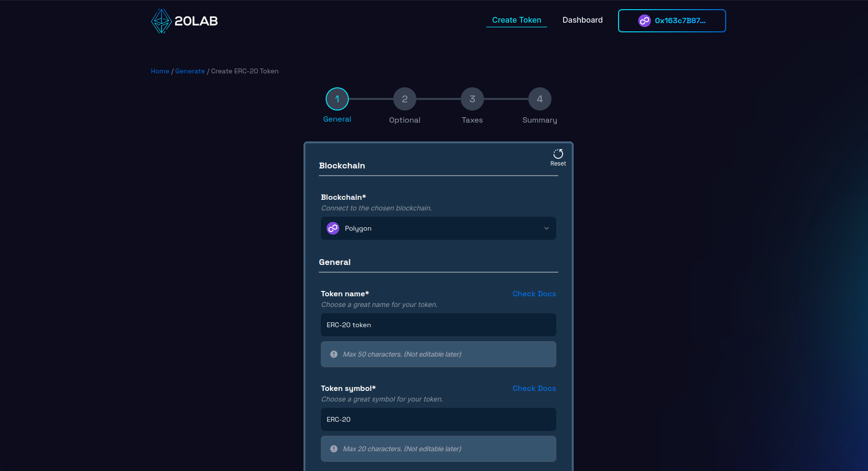
Task: Open Check Docs link for Token name
Action: 534,294
